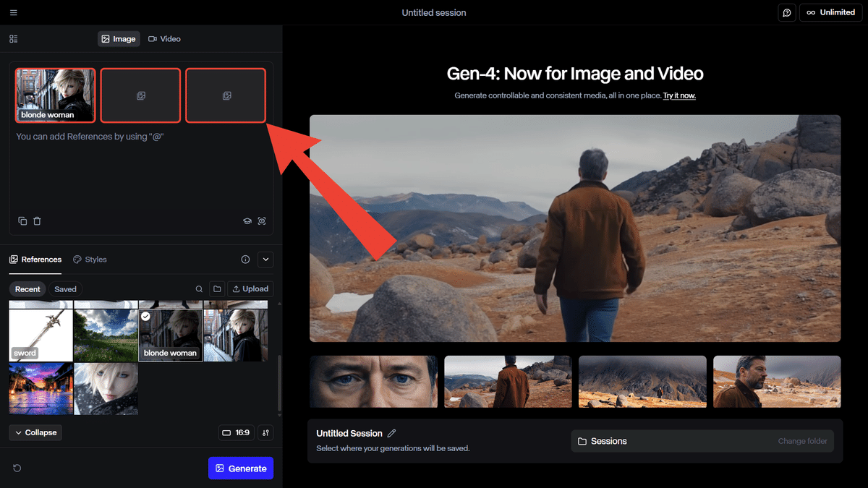Click the list-view panel icon beside Image tab
This screenshot has height=488, width=868.
pyautogui.click(x=14, y=39)
